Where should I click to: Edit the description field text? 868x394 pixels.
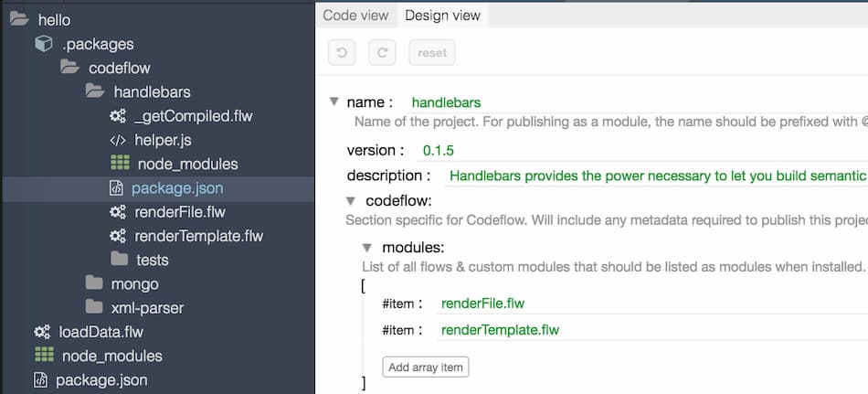pyautogui.click(x=656, y=176)
